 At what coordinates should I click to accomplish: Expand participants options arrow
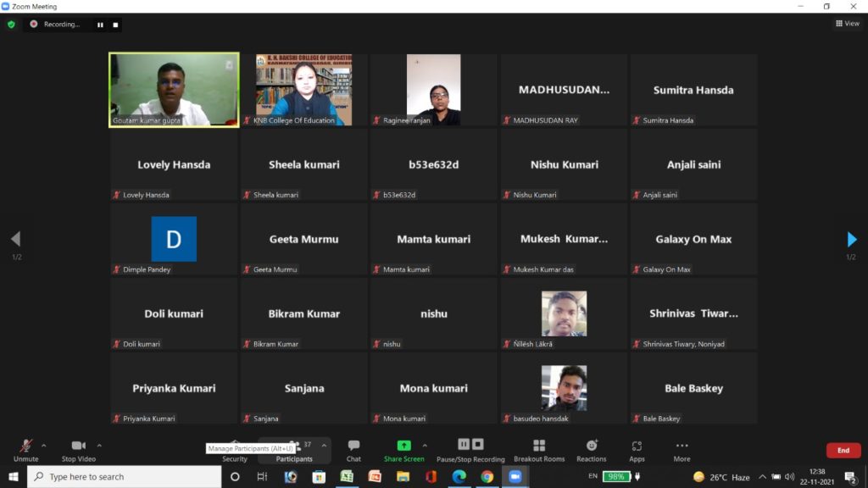tap(324, 446)
